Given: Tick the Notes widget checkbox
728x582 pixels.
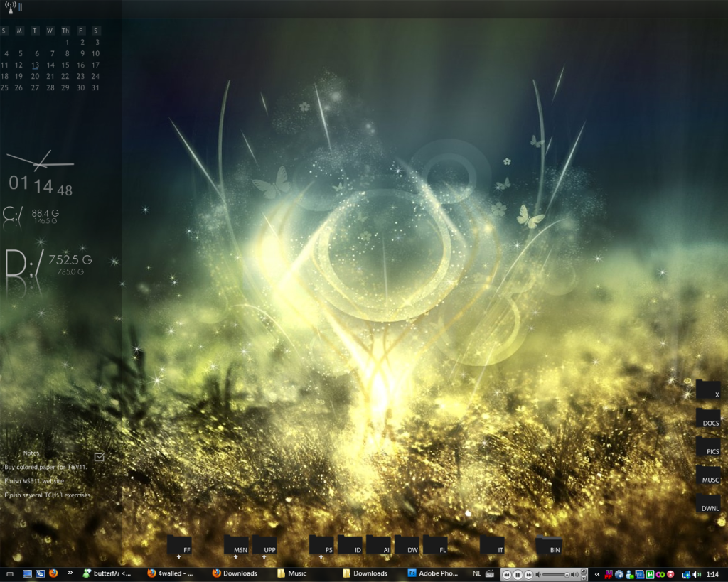Looking at the screenshot, I should point(99,457).
